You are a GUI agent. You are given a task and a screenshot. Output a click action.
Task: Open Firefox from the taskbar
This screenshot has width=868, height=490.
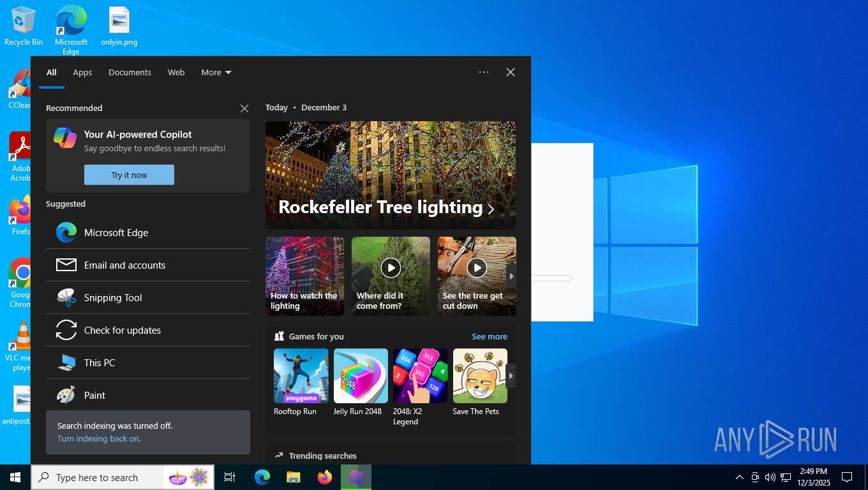(x=325, y=477)
